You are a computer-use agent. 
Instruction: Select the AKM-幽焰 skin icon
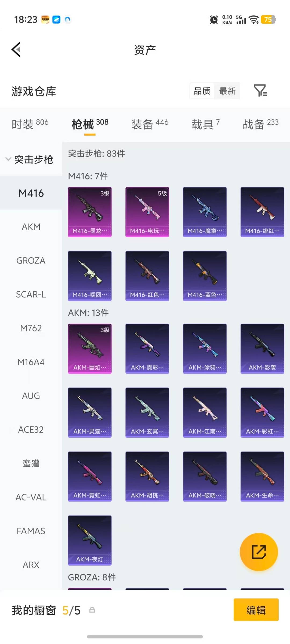90,349
